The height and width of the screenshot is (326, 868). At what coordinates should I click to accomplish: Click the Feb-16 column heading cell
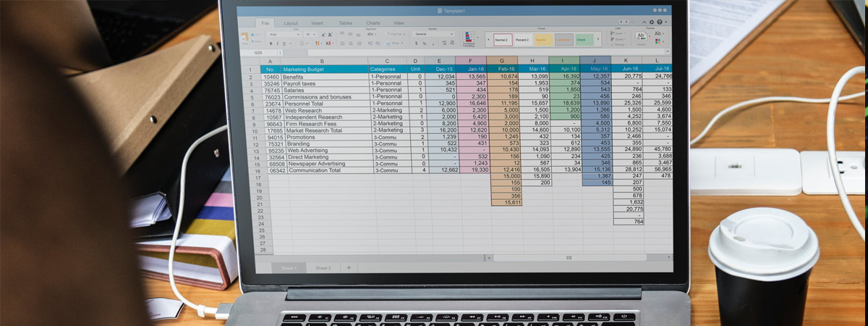[x=502, y=70]
